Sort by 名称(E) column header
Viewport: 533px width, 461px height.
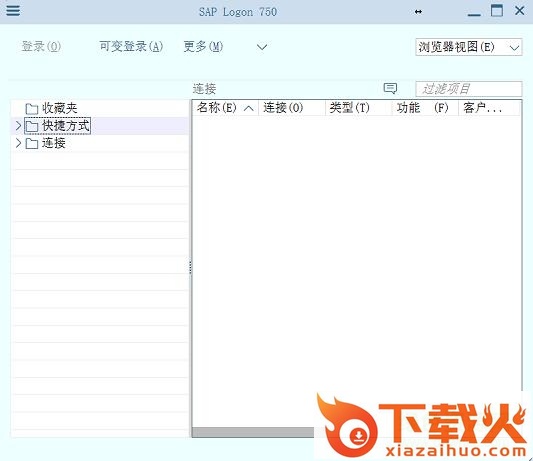tap(225, 108)
